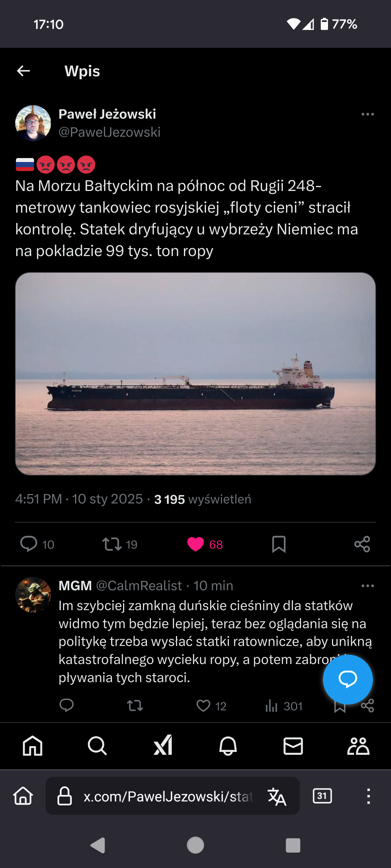Open the Search tab in bottom bar
Screen dimensions: 391x868
pos(97,746)
